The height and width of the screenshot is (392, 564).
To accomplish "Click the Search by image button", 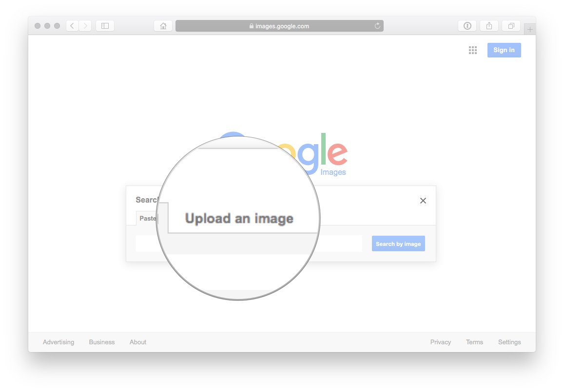I will pyautogui.click(x=398, y=243).
